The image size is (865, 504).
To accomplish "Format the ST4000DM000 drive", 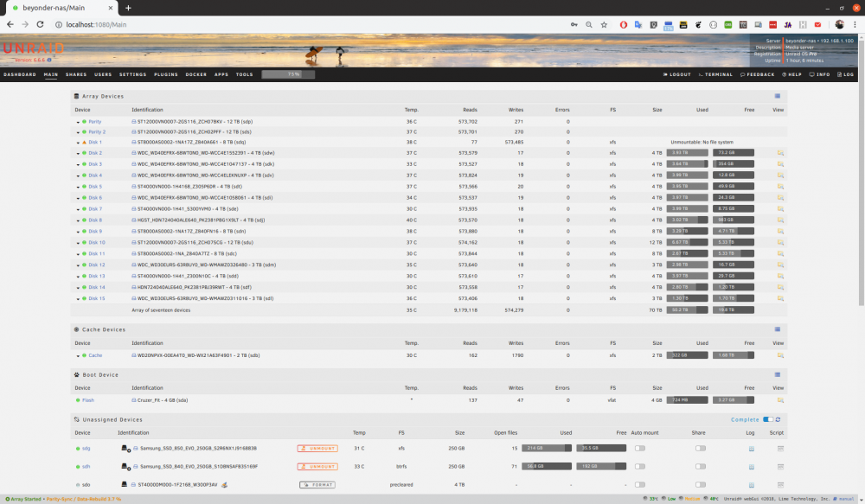I will pyautogui.click(x=317, y=485).
